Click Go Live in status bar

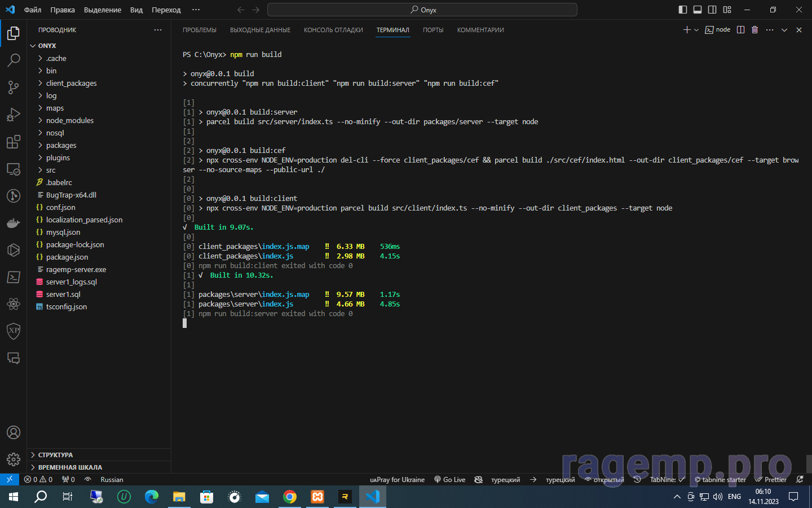(450, 480)
